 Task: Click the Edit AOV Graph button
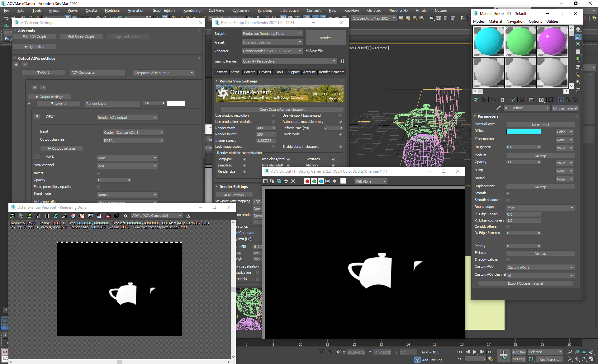[x=34, y=37]
